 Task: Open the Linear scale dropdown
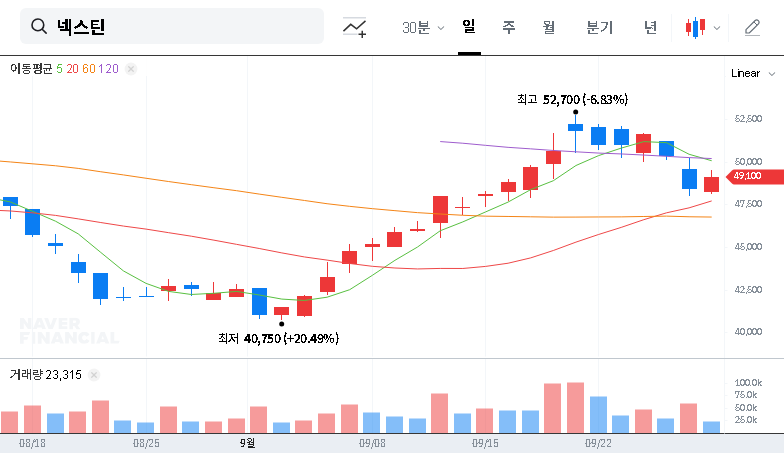(753, 74)
